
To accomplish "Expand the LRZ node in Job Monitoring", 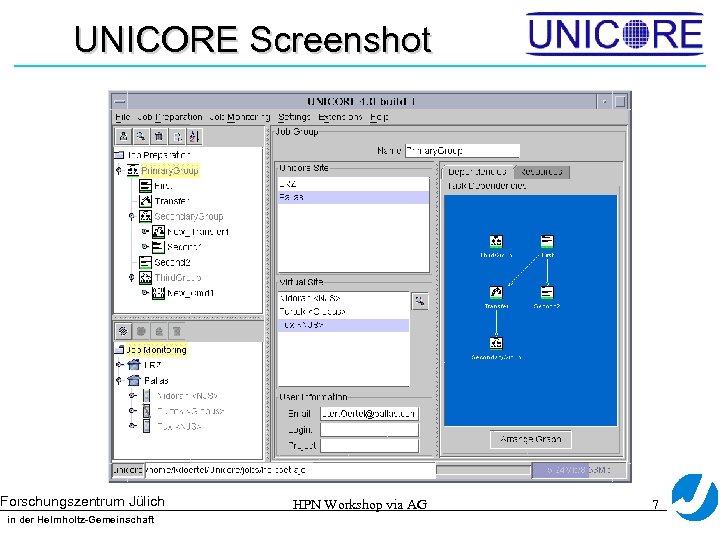I will coord(119,365).
